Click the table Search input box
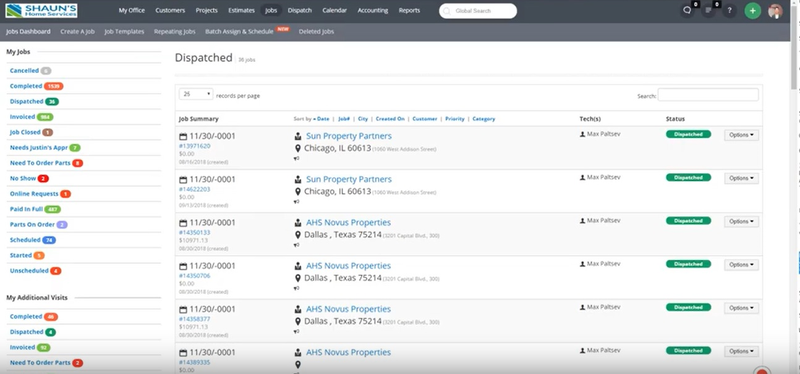Screen dimensions: 800x374 708,95
